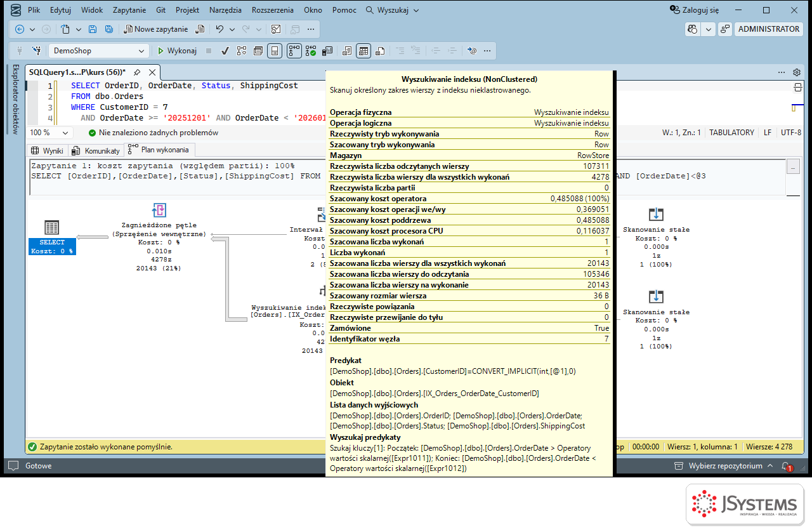Click the Save All icon
The height and width of the screenshot is (530, 812).
pos(108,29)
